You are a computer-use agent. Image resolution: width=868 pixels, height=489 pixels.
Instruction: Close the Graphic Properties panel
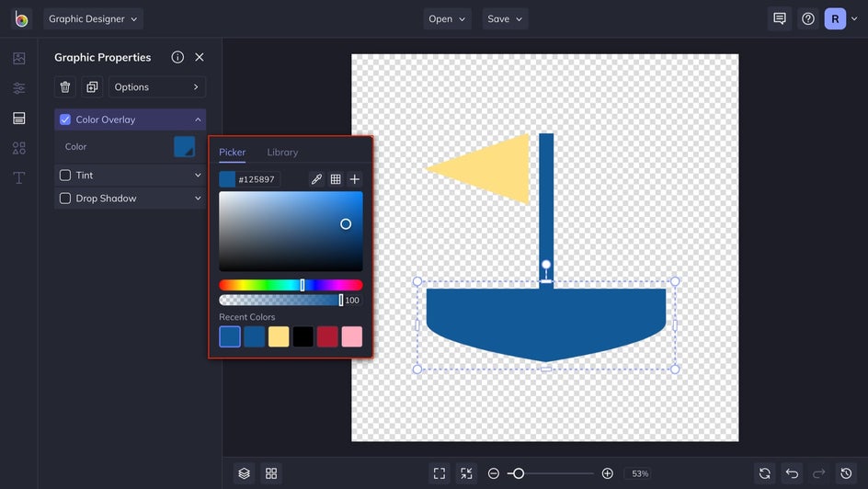pos(200,57)
